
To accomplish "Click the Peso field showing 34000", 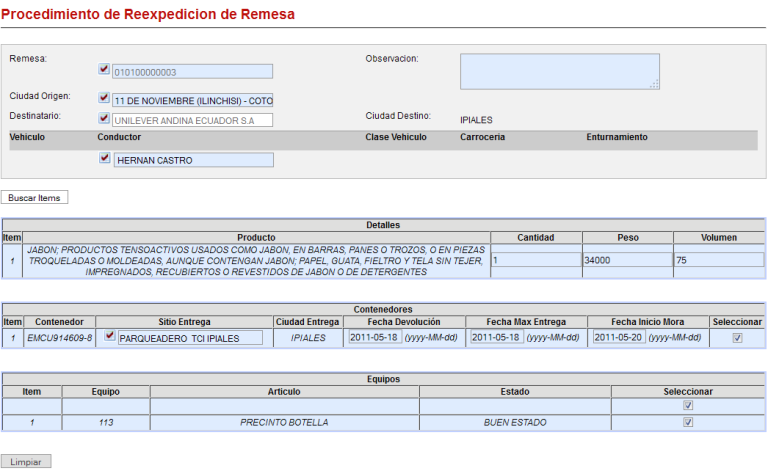I will click(625, 260).
